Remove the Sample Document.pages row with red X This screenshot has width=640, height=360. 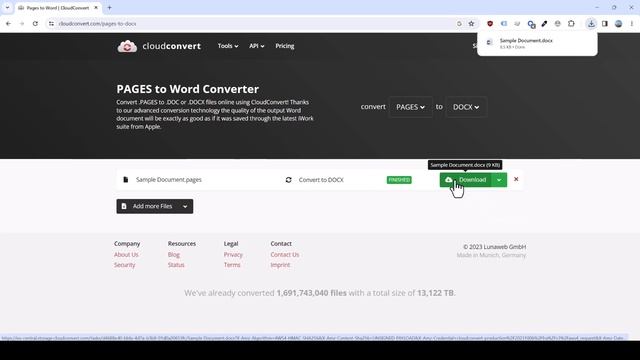516,179
